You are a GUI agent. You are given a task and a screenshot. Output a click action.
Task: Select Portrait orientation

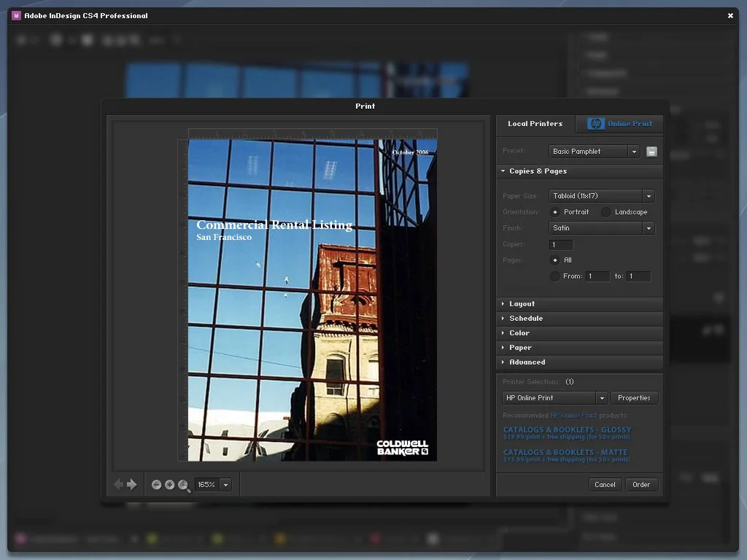coord(555,212)
